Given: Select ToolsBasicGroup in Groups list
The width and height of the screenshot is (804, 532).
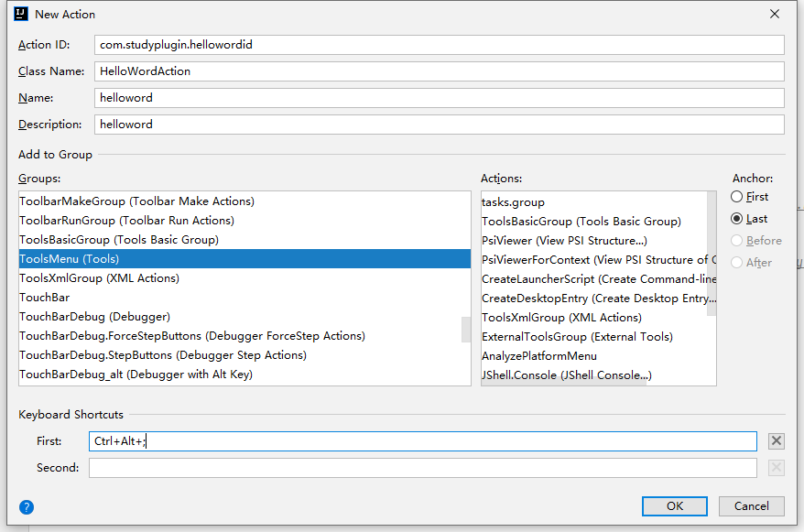Looking at the screenshot, I should pyautogui.click(x=244, y=240).
